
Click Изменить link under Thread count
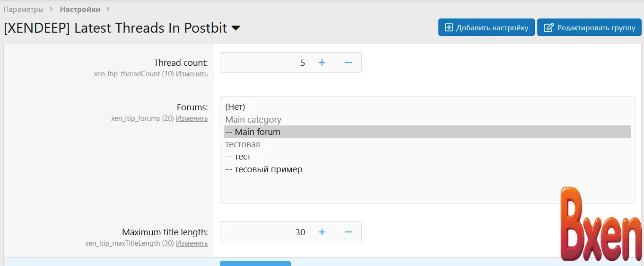coord(191,74)
